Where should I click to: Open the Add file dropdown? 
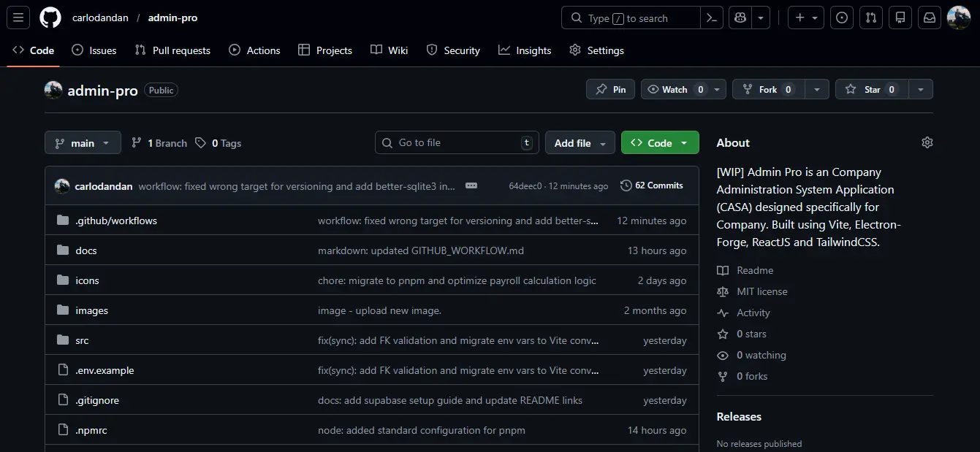(x=580, y=142)
